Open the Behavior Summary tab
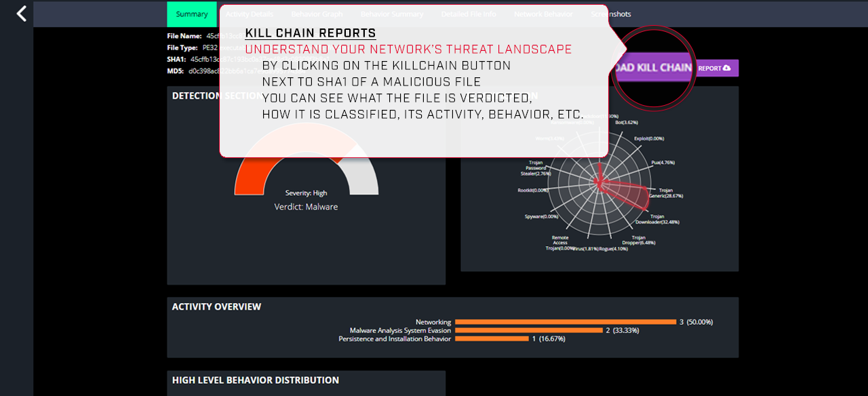 [x=392, y=14]
